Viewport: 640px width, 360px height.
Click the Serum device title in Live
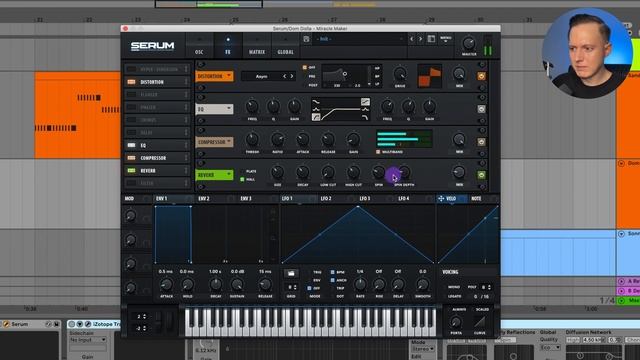(20, 324)
